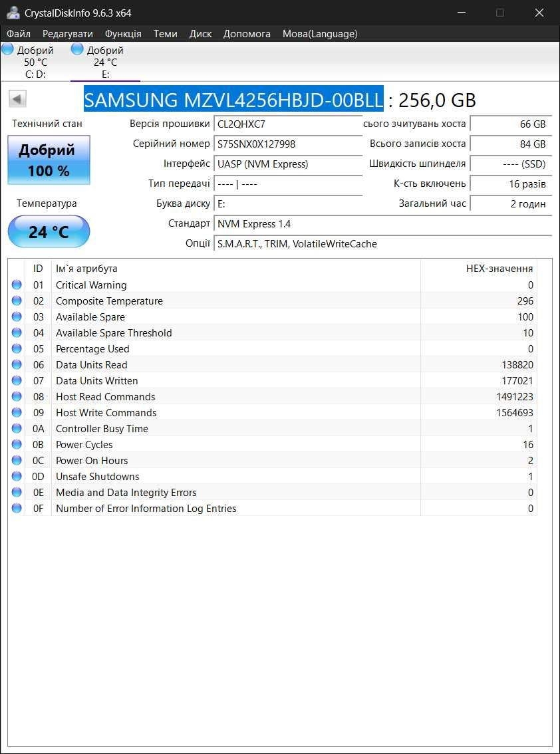Click status dot for Media and Data Integrity Errors

pyautogui.click(x=17, y=492)
